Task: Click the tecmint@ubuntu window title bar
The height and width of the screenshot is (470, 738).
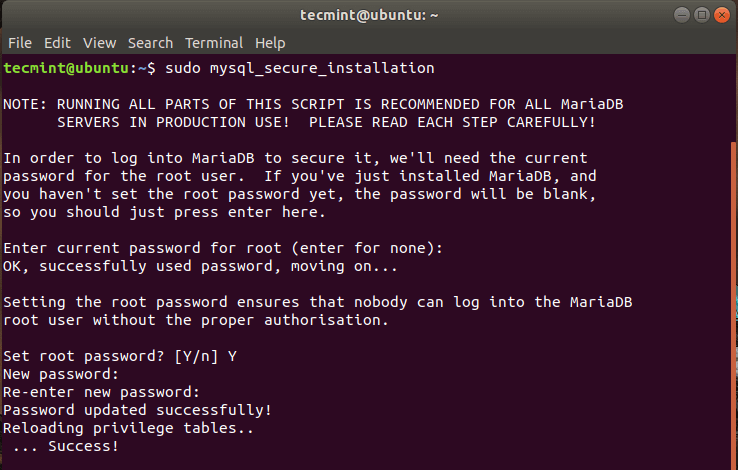Action: [369, 15]
